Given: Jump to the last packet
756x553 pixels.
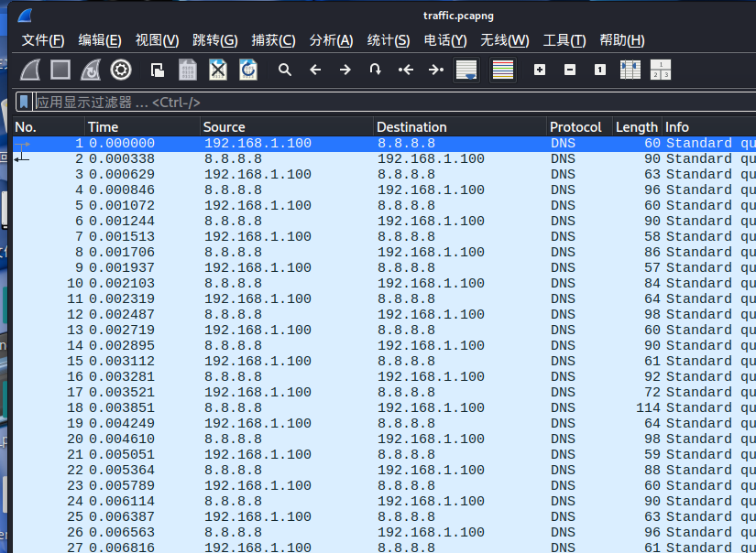Looking at the screenshot, I should coord(435,70).
